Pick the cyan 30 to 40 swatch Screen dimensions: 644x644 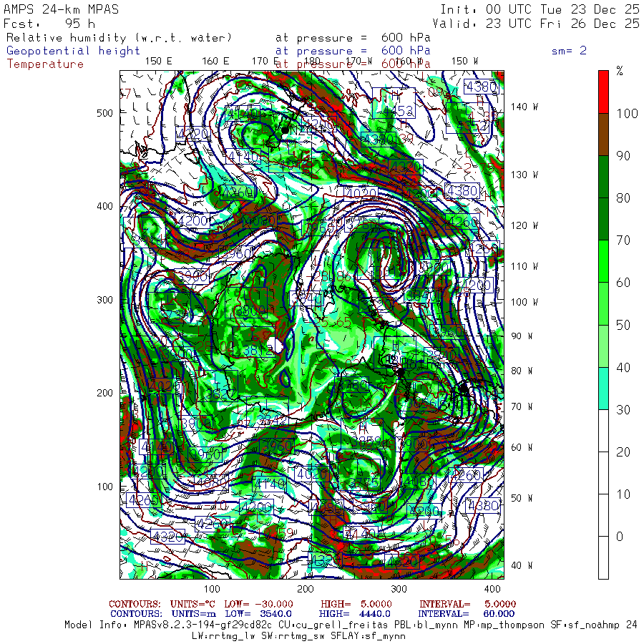pyautogui.click(x=603, y=388)
